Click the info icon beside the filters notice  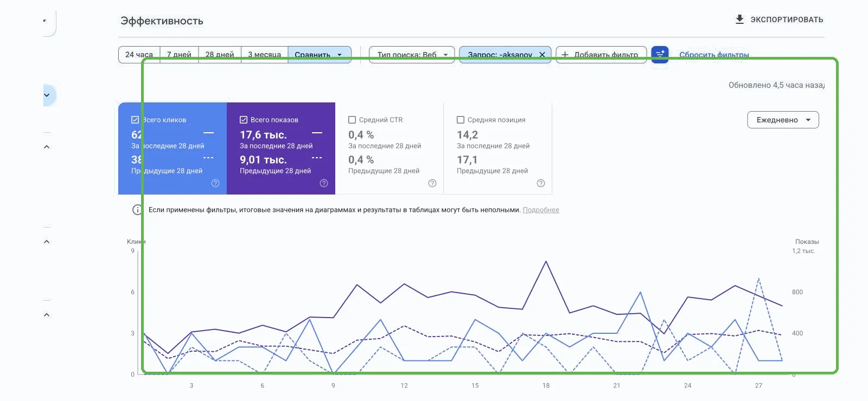137,210
